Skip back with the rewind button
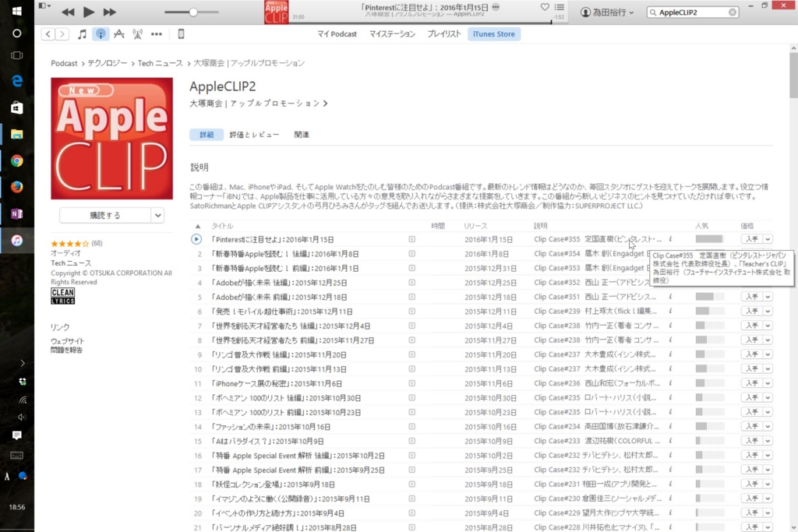The width and height of the screenshot is (798, 532). 68,12
